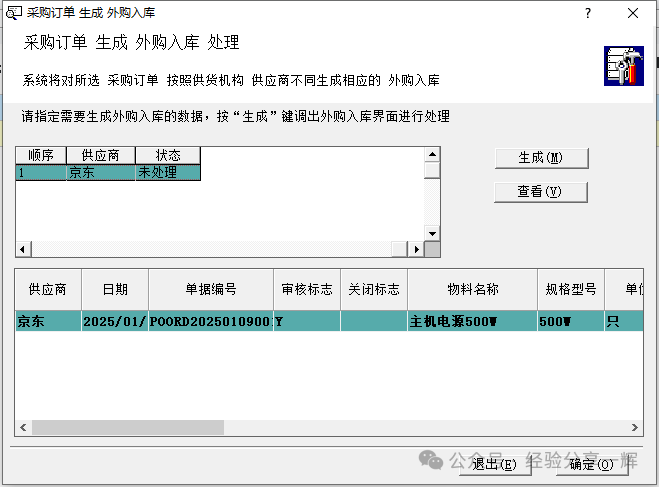
Task: Select the POORD2025010900 document number cell
Action: [210, 322]
